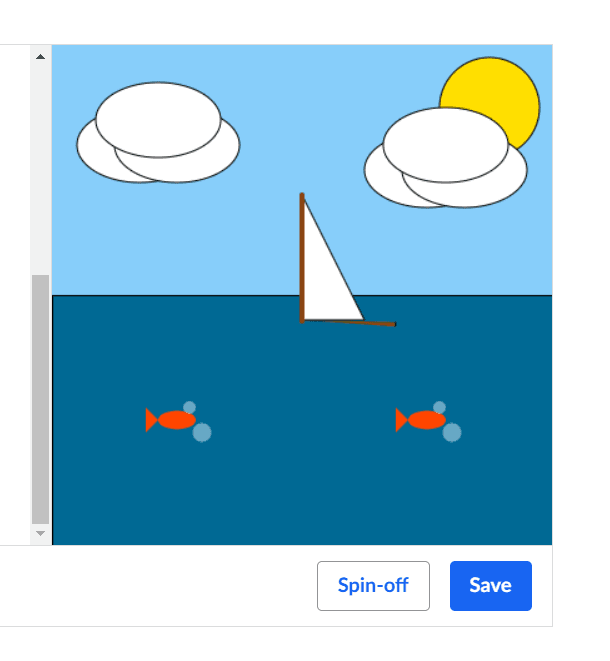Click the gray scrollbar thumb
Image resolution: width=610 pixels, height=661 pixels.
point(40,399)
